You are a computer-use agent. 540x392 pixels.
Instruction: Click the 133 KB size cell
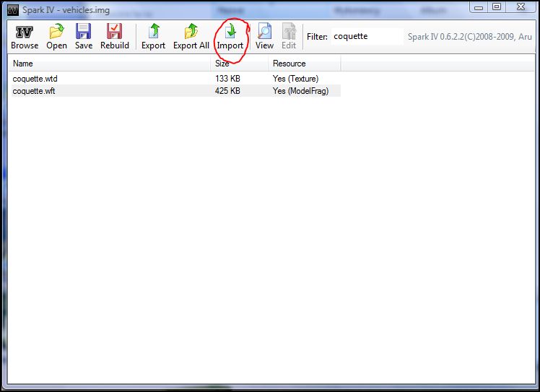[x=227, y=78]
